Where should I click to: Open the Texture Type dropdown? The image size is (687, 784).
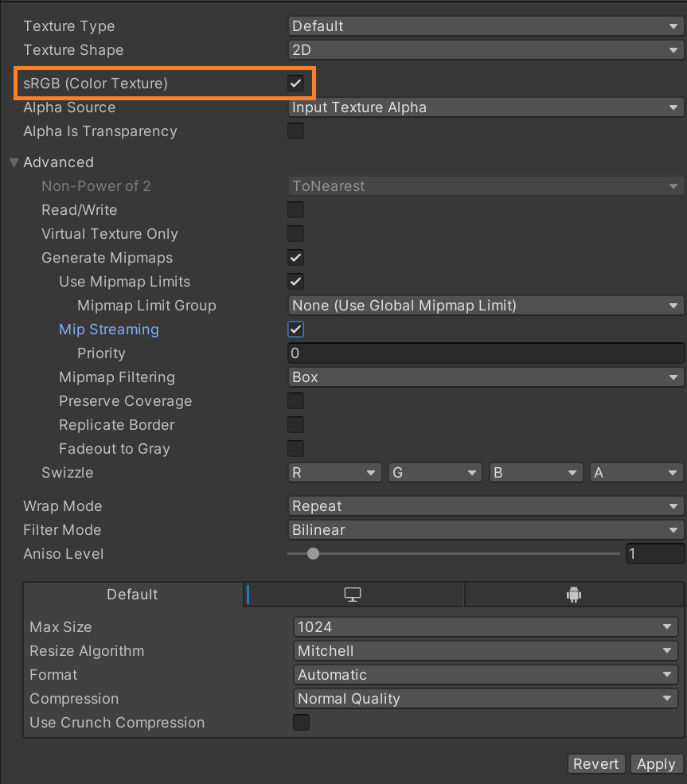click(485, 26)
